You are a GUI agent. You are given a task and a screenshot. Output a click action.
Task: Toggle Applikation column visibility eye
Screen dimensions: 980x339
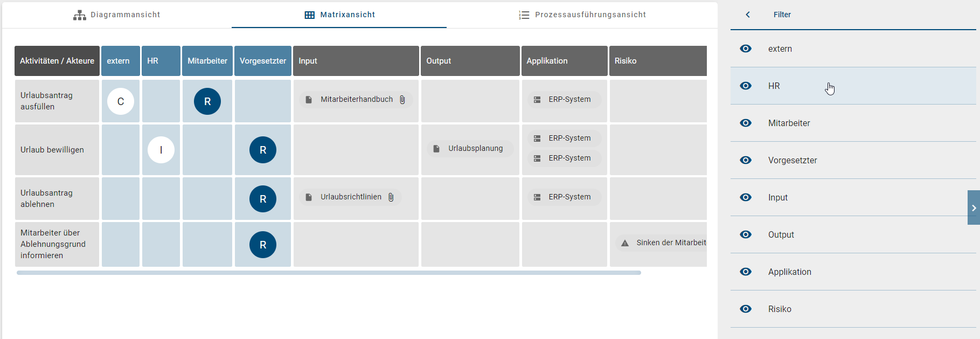coord(746,272)
